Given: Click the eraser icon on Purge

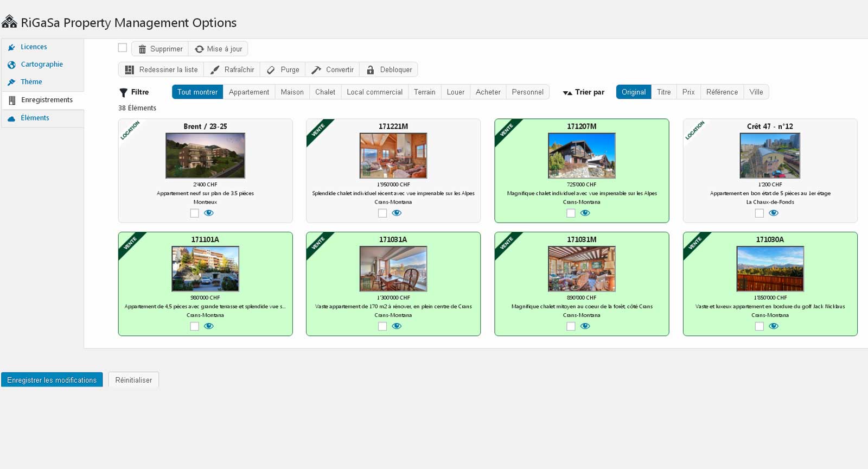Looking at the screenshot, I should (x=271, y=70).
